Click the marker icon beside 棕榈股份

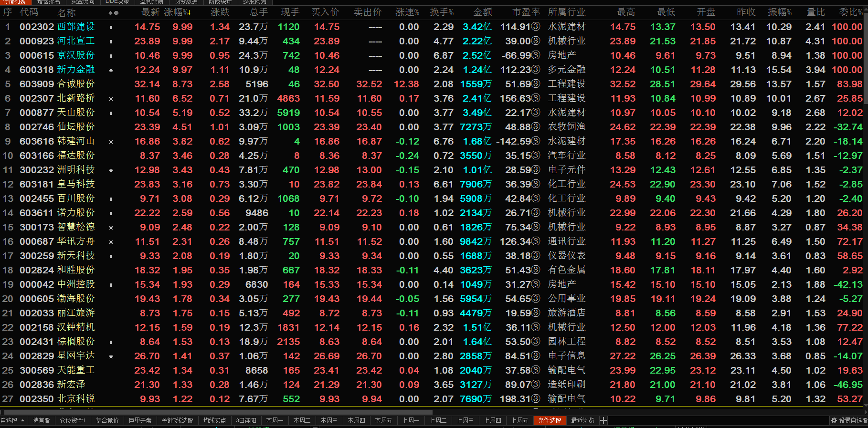(x=111, y=343)
